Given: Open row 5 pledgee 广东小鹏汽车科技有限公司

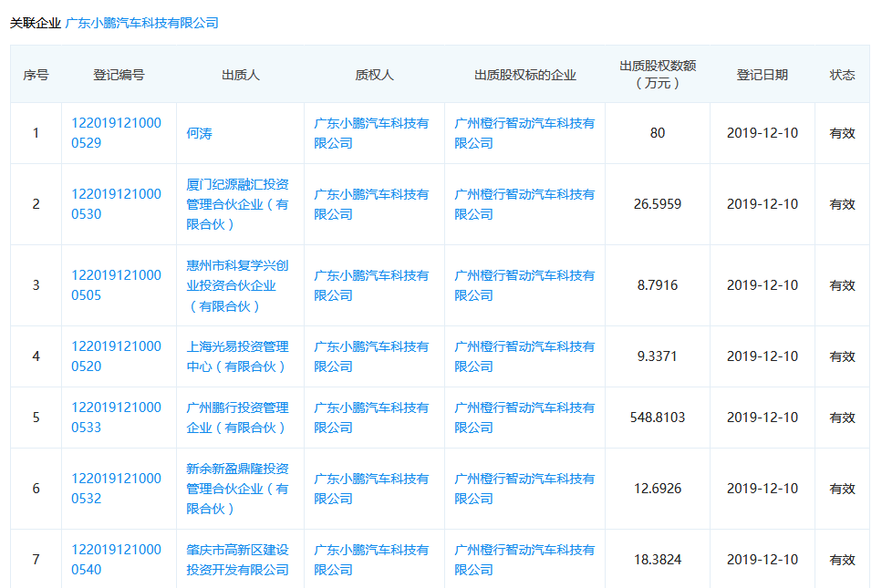Looking at the screenshot, I should click(x=371, y=418).
